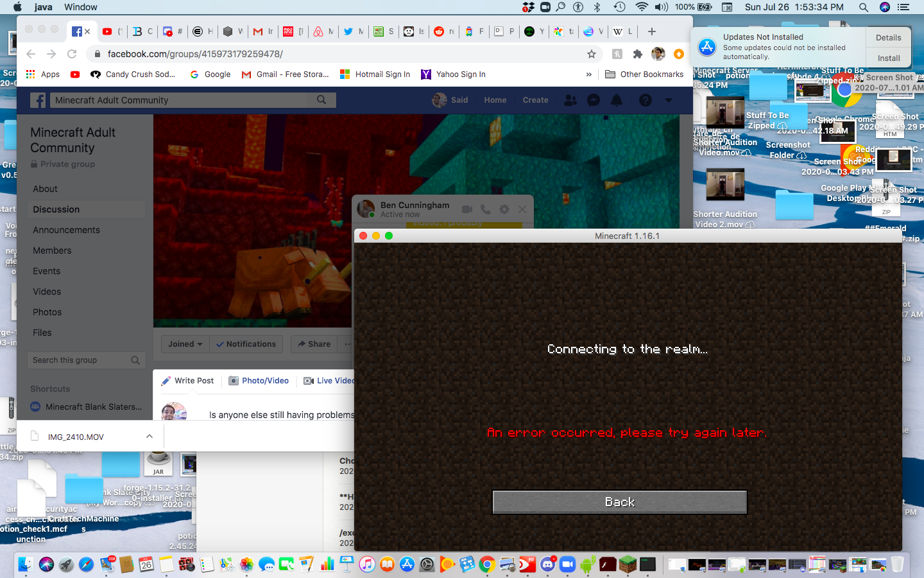The width and height of the screenshot is (924, 578).
Task: Click Share button in the Facebook group
Action: (314, 344)
